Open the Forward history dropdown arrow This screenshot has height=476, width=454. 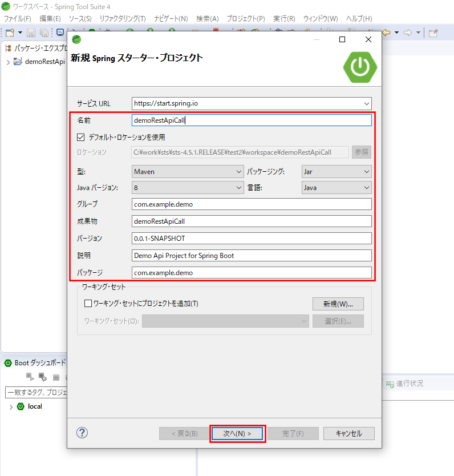click(418, 33)
